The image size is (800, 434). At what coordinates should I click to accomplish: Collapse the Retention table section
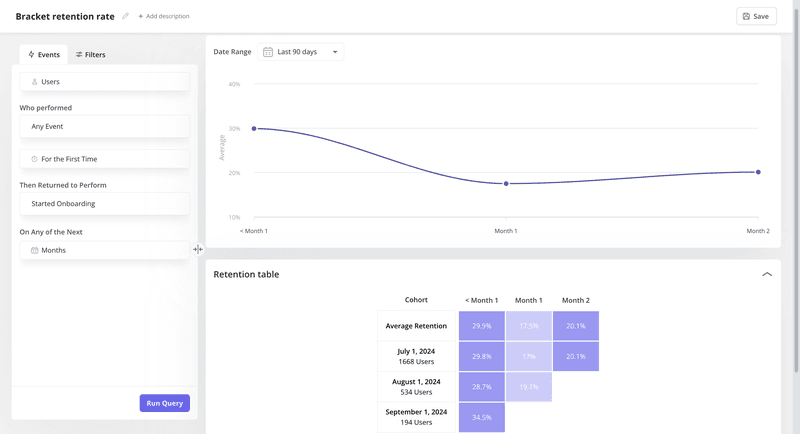[767, 274]
